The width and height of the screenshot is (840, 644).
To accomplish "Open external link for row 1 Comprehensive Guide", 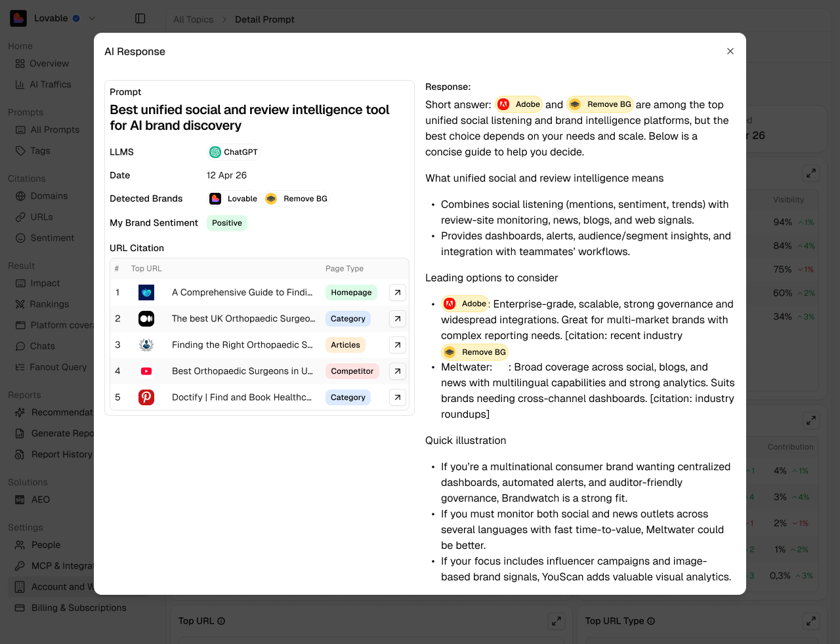I will pos(398,292).
